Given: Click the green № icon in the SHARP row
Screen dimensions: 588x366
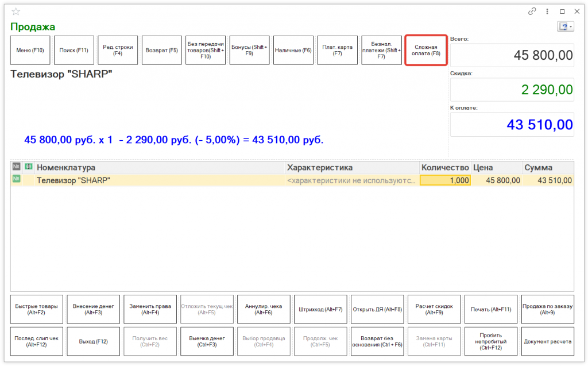Looking at the screenshot, I should click(16, 180).
